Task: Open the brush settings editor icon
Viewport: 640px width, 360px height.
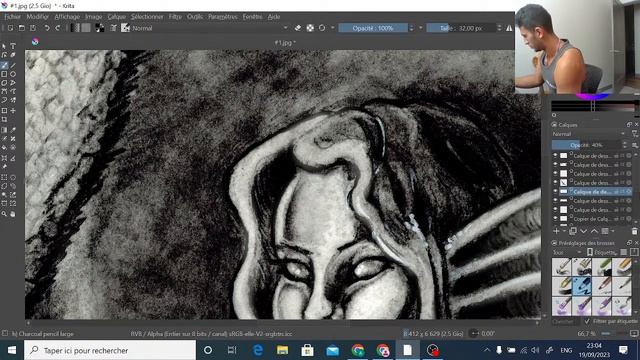Action: click(113, 28)
